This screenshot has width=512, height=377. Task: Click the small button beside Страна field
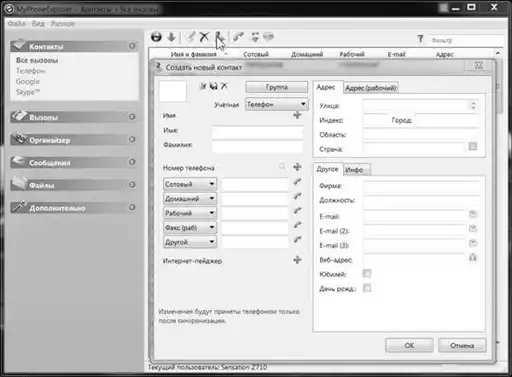click(473, 146)
